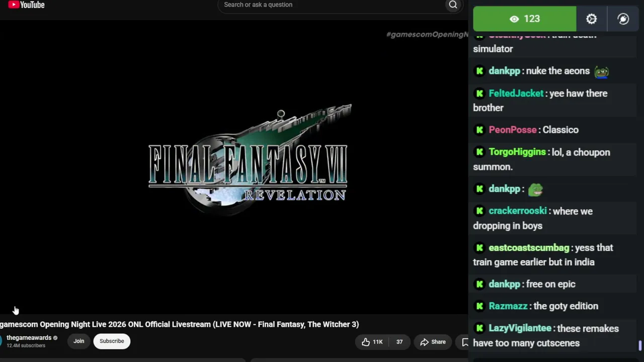Viewport: 644px width, 362px height.
Task: Click the verified badge next to thegameawards
Action: coord(55,338)
